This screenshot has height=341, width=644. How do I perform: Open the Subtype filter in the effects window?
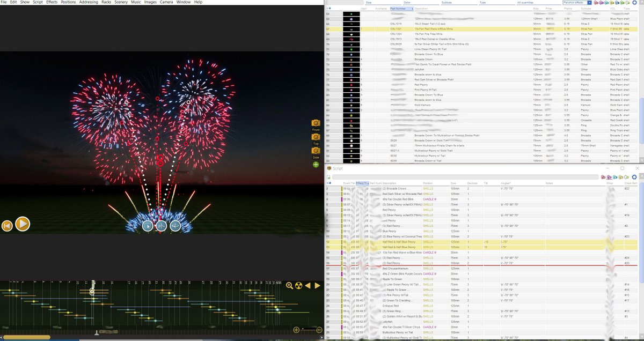pos(459,3)
